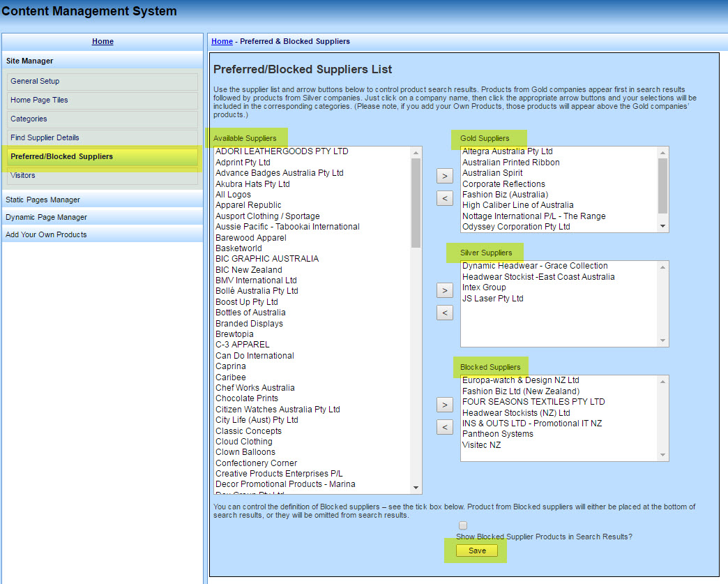The height and width of the screenshot is (584, 728).
Task: Click the Save button
Action: 477,551
